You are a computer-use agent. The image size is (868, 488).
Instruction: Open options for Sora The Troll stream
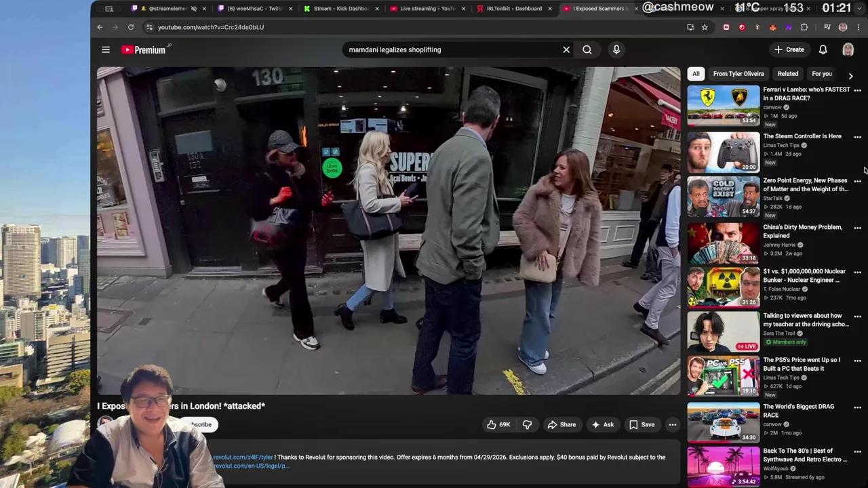[x=857, y=317]
